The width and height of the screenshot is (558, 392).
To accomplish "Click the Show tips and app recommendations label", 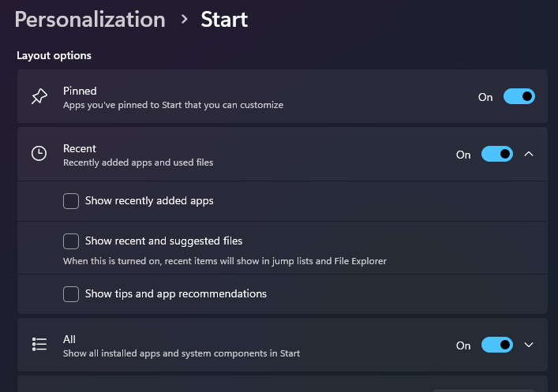I will point(176,294).
